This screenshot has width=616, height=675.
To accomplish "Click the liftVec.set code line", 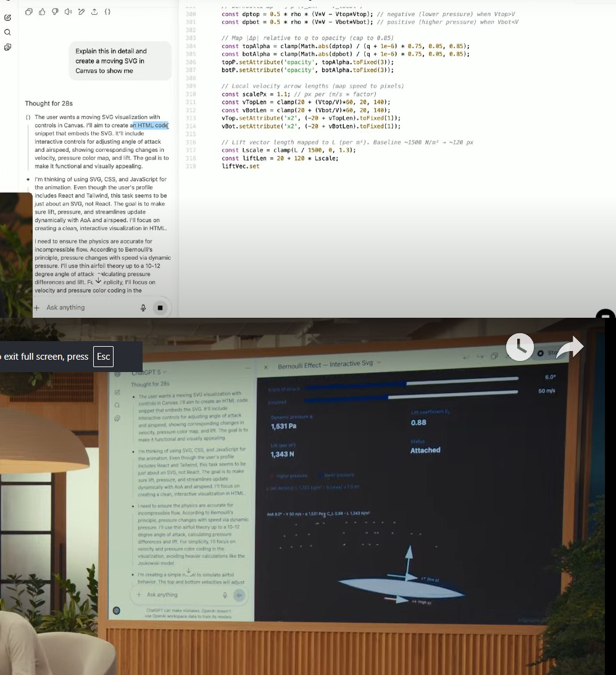I will tap(240, 166).
